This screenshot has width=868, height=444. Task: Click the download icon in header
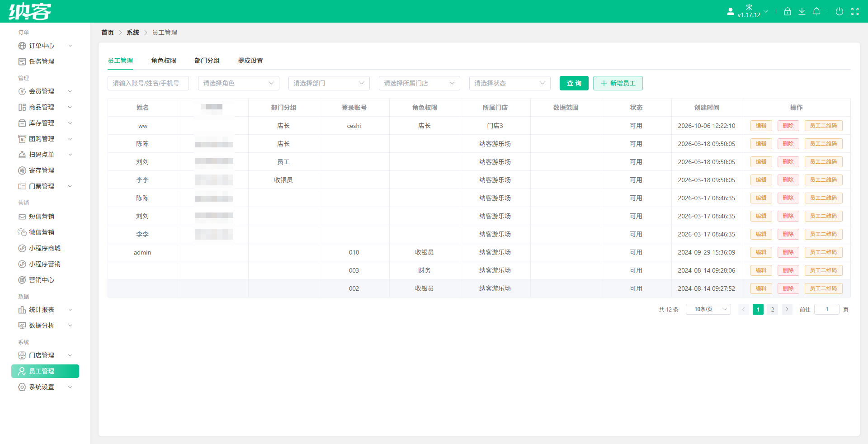pos(802,11)
